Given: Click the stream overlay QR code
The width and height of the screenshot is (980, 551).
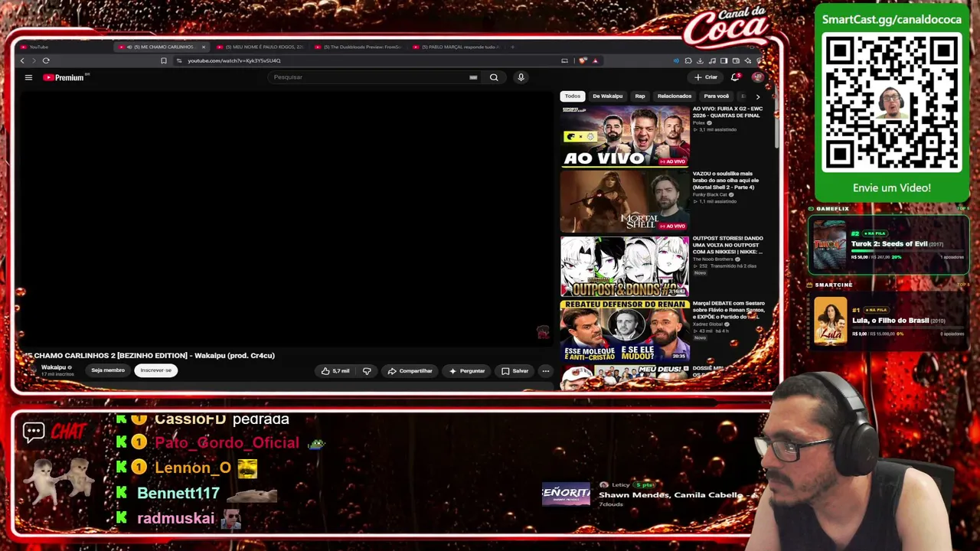Looking at the screenshot, I should pyautogui.click(x=892, y=103).
